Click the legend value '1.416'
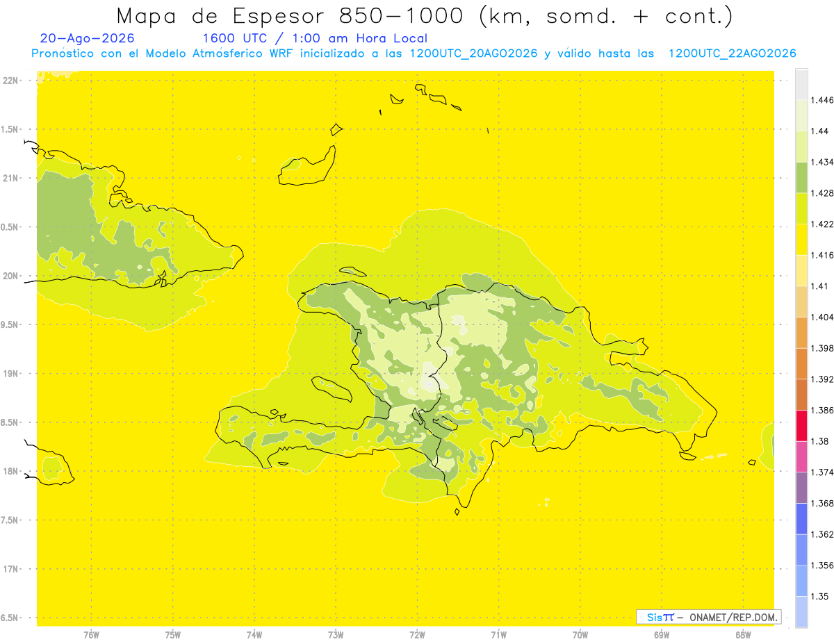The width and height of the screenshot is (834, 644). (x=823, y=255)
